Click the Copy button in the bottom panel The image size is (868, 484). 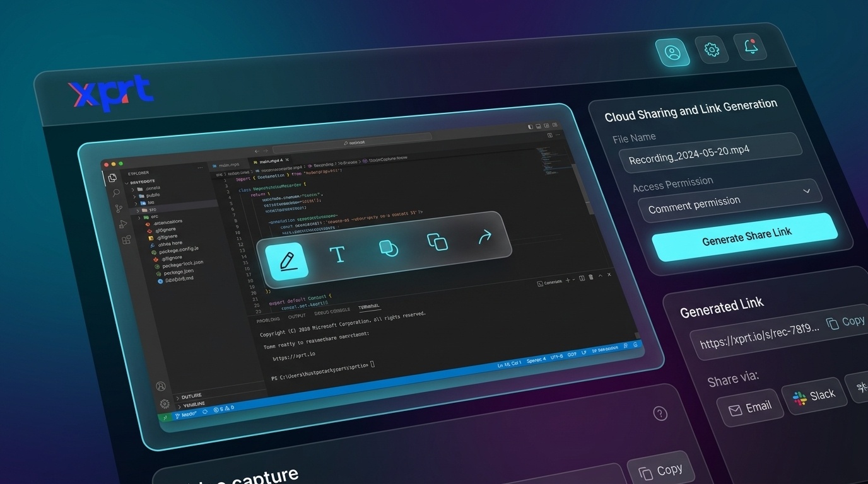pyautogui.click(x=660, y=471)
